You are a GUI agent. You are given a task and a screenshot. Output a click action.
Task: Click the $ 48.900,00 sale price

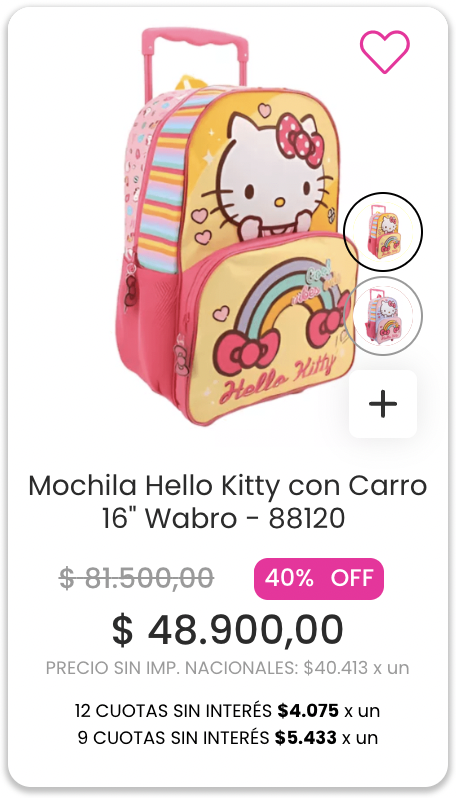(x=227, y=630)
